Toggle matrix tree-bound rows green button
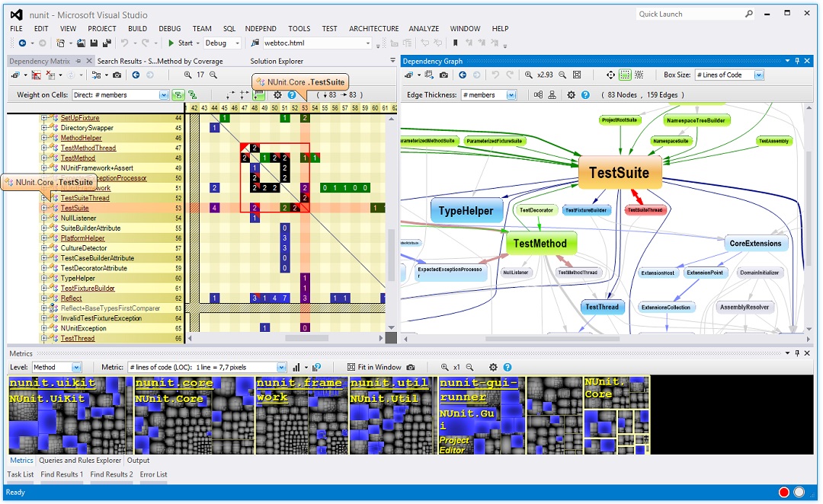Image resolution: width=823 pixels, height=504 pixels. click(x=178, y=95)
